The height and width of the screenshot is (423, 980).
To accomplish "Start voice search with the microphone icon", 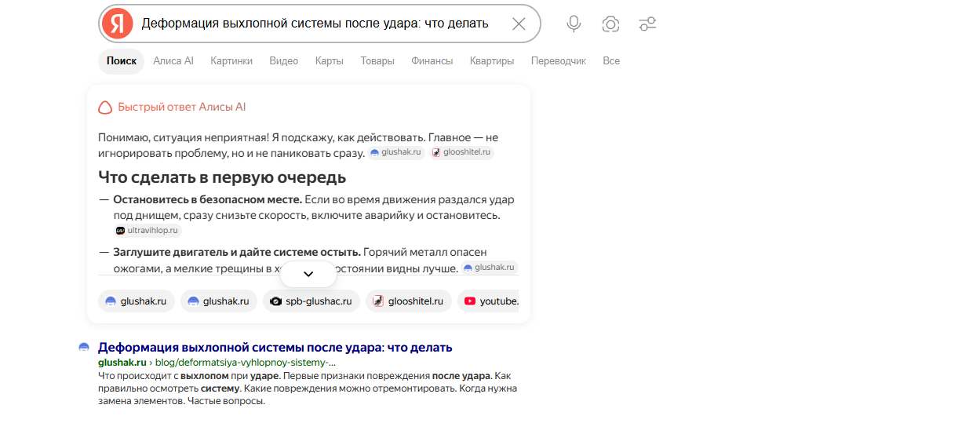I will [574, 24].
